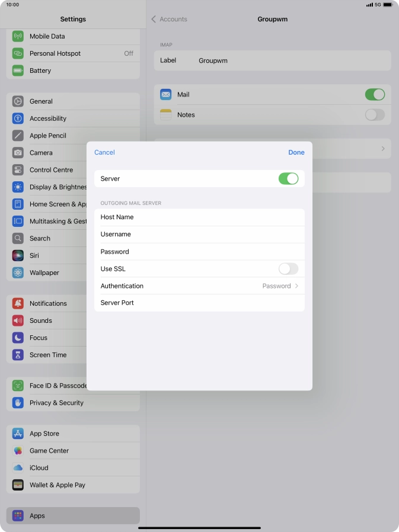The height and width of the screenshot is (532, 399).
Task: Open the Wallpaper icon
Action: point(18,273)
